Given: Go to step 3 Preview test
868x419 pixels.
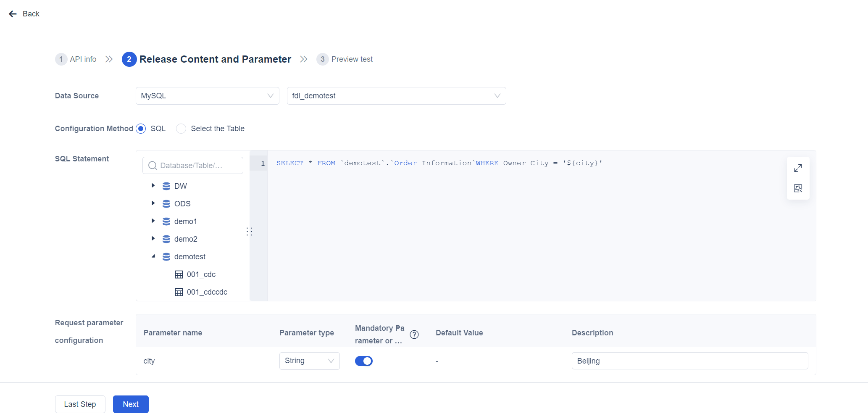Looking at the screenshot, I should coord(345,59).
